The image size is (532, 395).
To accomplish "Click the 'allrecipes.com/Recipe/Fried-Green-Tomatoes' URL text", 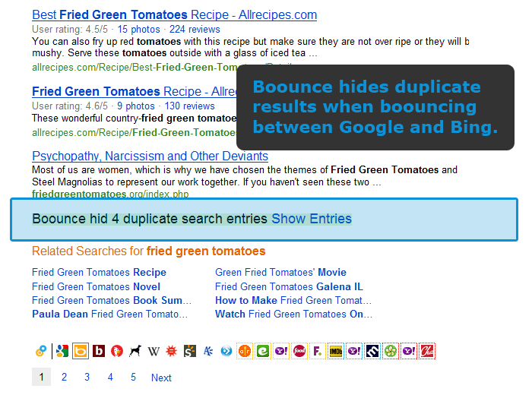I will [134, 133].
